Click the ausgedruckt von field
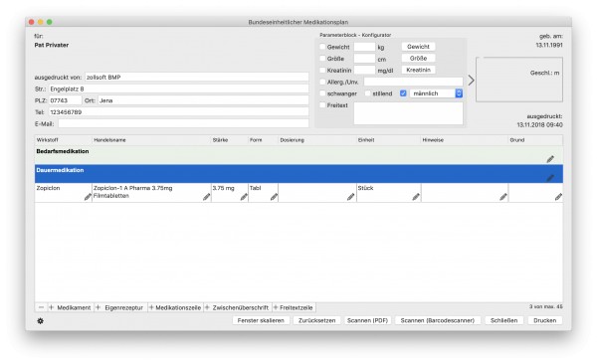This screenshot has width=597, height=364. point(196,78)
